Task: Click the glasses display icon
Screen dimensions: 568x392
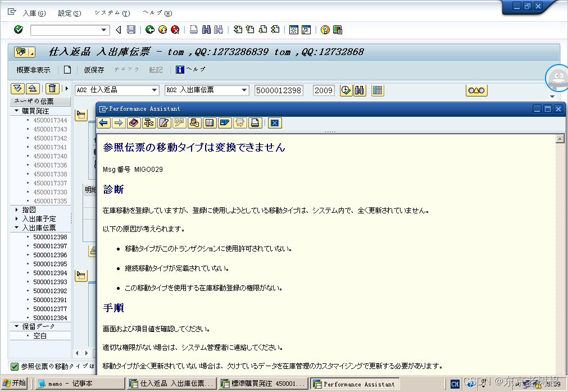Action: pos(476,90)
